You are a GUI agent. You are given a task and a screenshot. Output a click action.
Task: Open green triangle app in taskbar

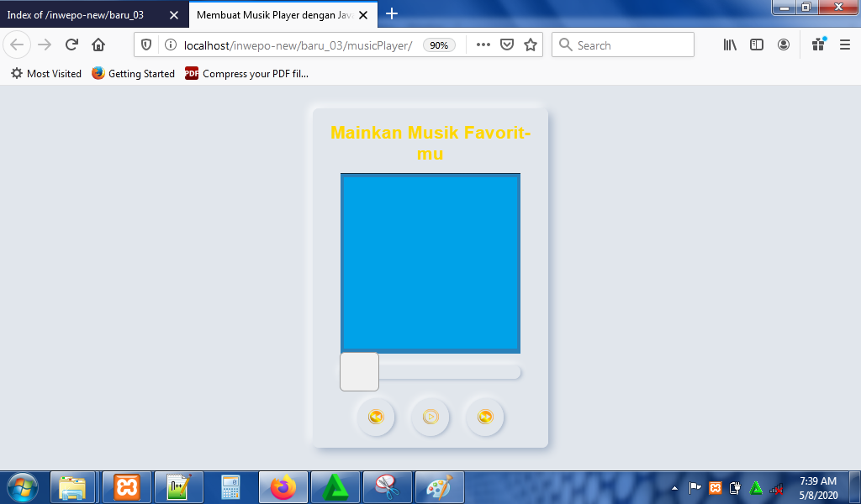coord(335,487)
